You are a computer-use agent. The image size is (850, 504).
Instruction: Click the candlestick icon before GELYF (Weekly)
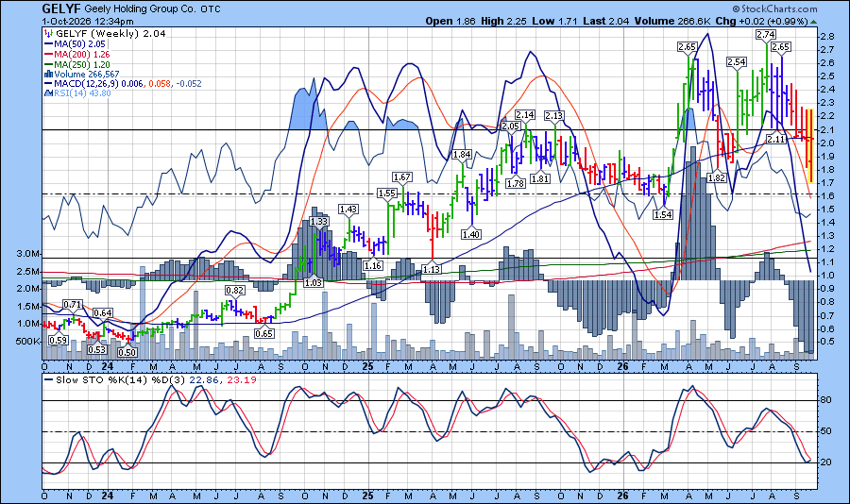click(x=48, y=34)
